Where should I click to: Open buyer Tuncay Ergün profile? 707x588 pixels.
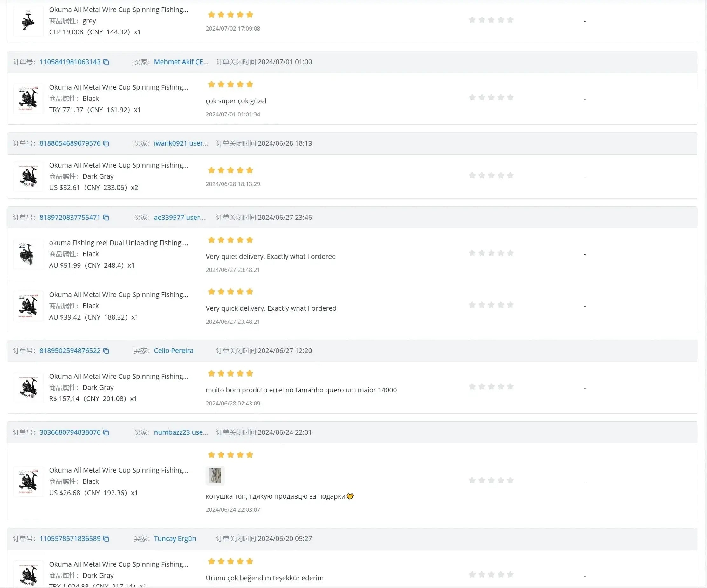pos(175,538)
